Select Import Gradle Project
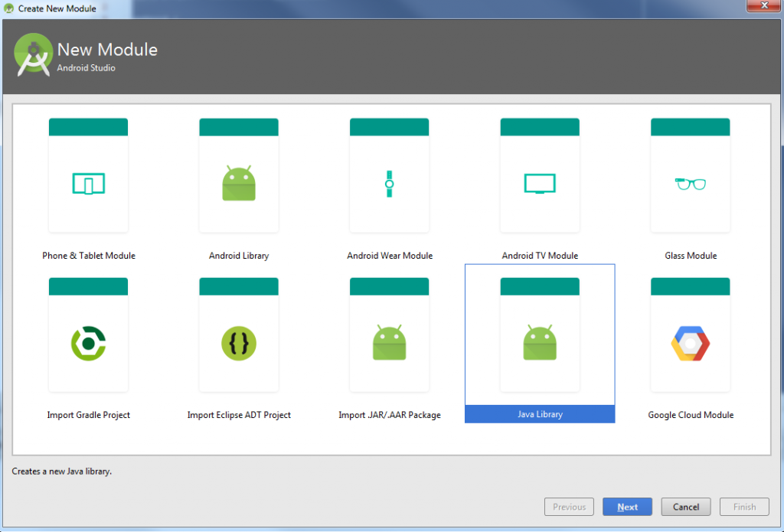784x532 pixels. pos(88,335)
